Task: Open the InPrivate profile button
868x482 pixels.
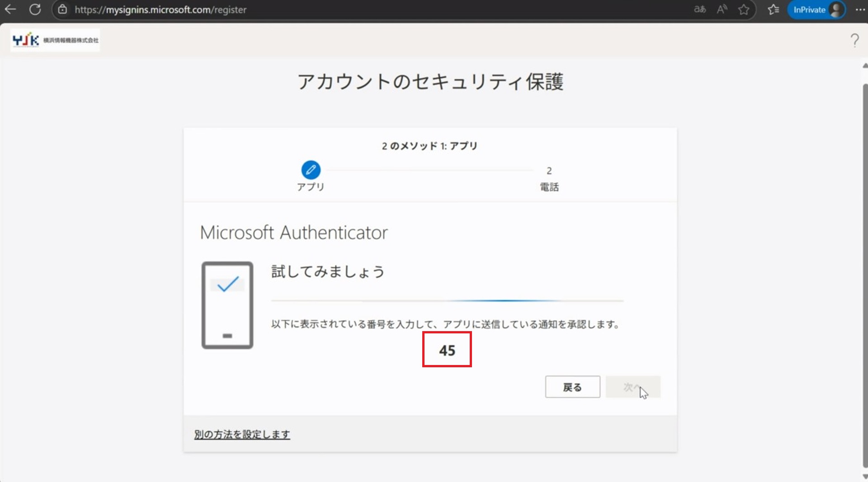Action: (x=816, y=9)
